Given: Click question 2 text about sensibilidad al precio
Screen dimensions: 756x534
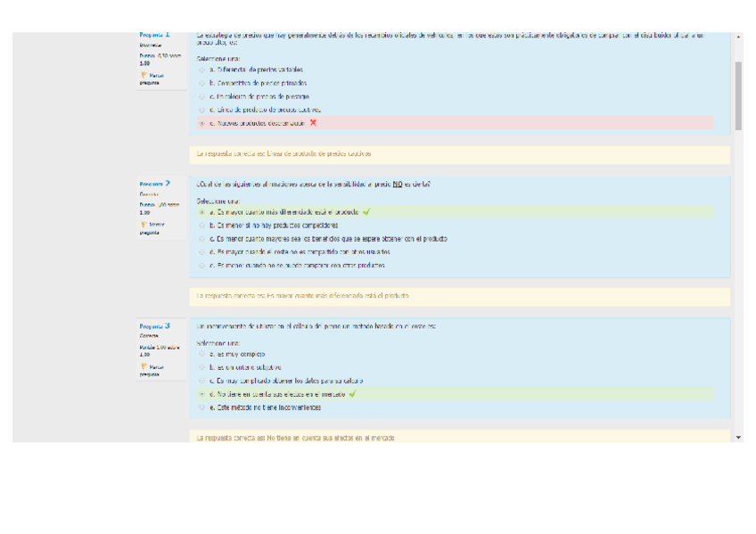Looking at the screenshot, I should [314, 185].
